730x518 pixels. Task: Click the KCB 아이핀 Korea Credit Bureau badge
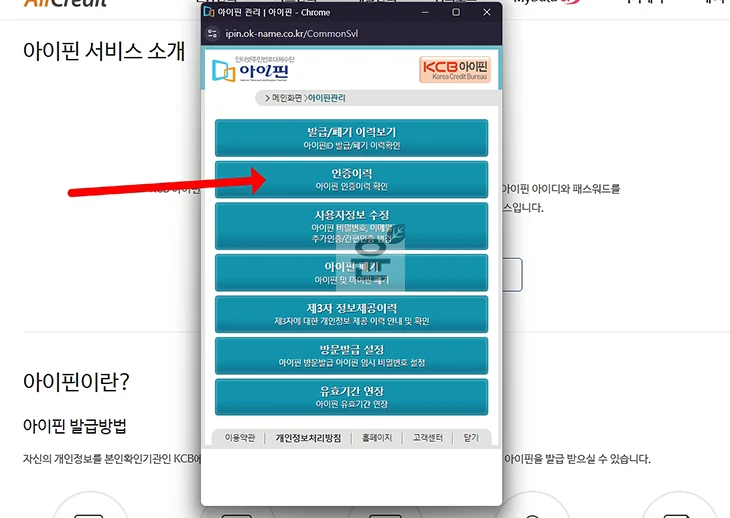click(x=455, y=69)
